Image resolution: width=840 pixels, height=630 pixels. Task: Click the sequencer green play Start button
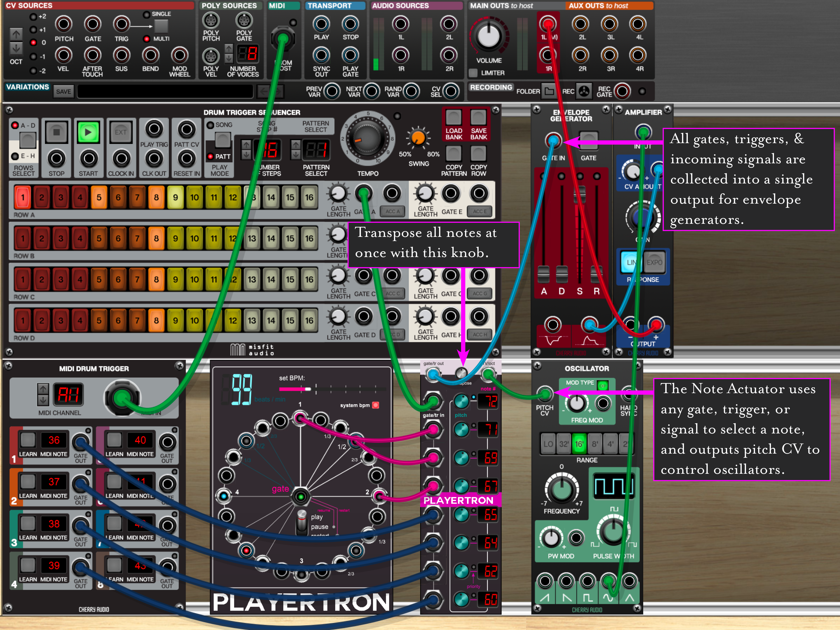(x=88, y=132)
